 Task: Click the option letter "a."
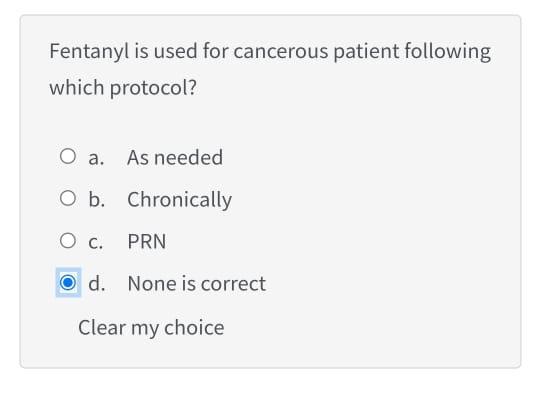point(96,158)
